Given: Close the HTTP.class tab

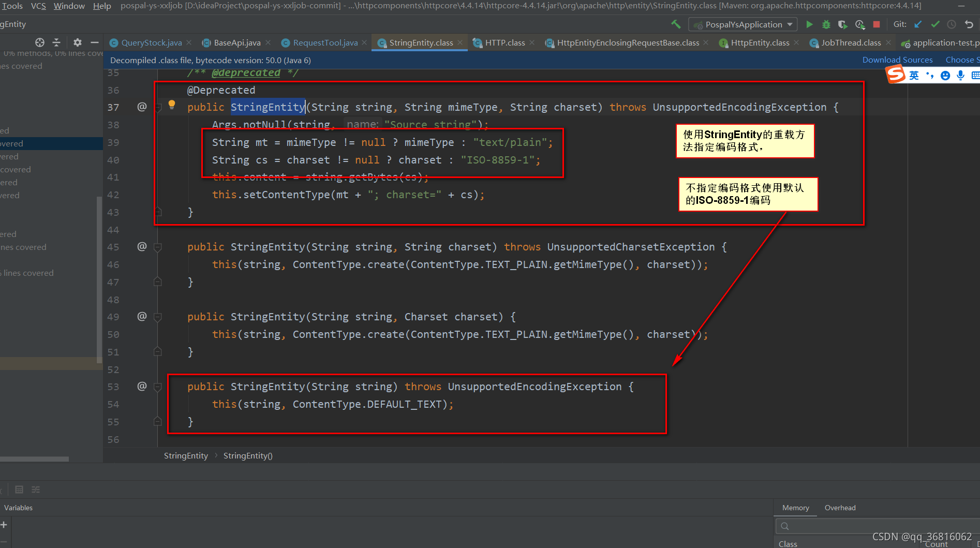Looking at the screenshot, I should (532, 42).
